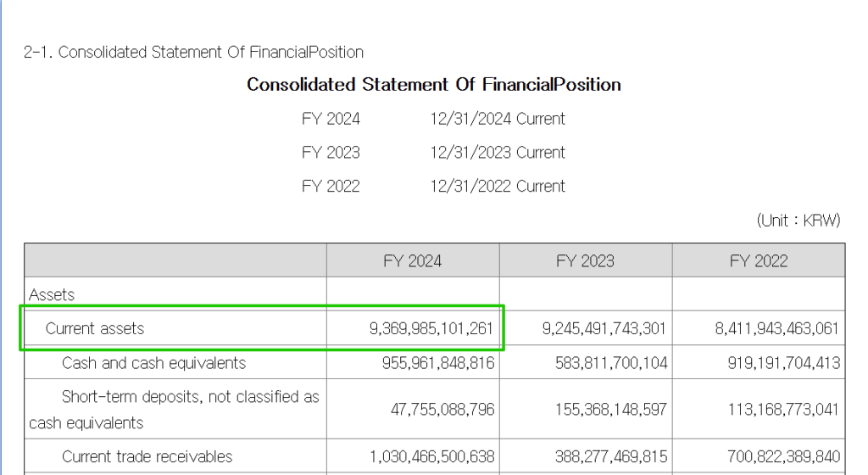Select the FY 2023 column header cell
Viewport: 868px width, 475px height.
pos(586,260)
